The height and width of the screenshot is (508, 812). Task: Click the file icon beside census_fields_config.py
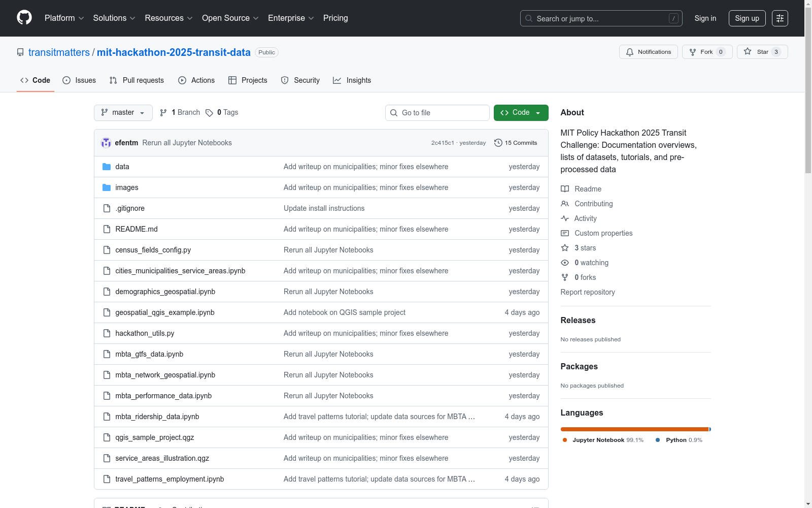coord(107,250)
